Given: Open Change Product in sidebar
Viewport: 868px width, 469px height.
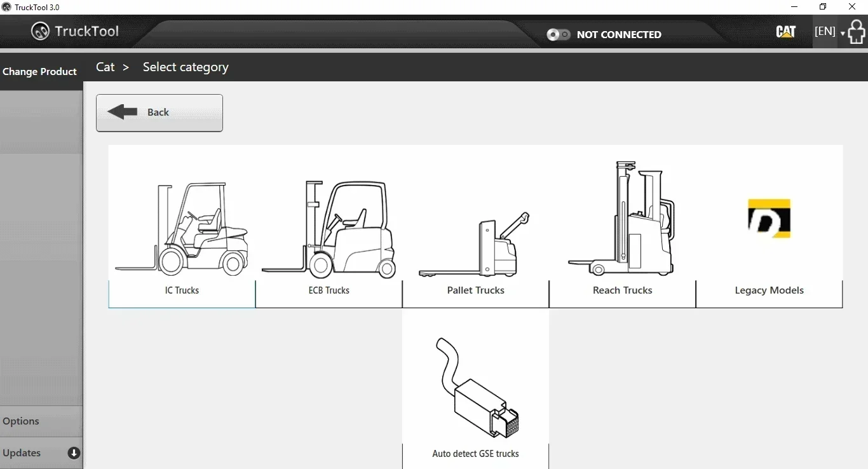Looking at the screenshot, I should click(40, 71).
